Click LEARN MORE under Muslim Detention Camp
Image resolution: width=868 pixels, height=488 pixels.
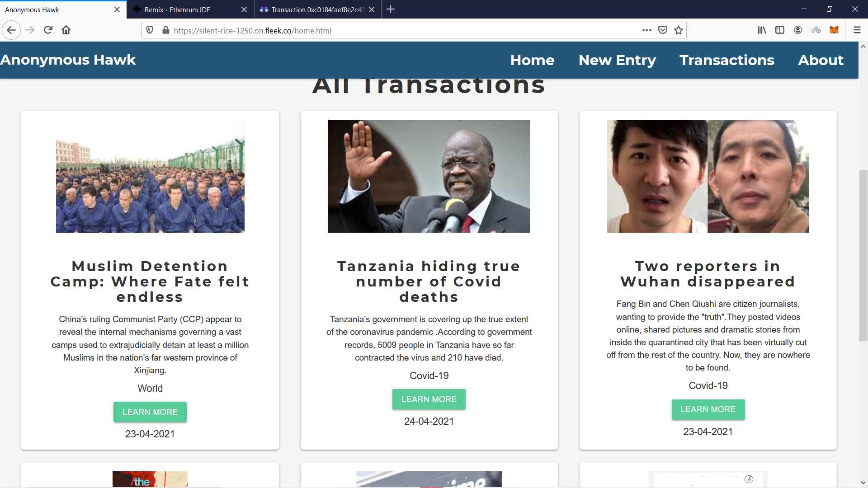(x=150, y=412)
